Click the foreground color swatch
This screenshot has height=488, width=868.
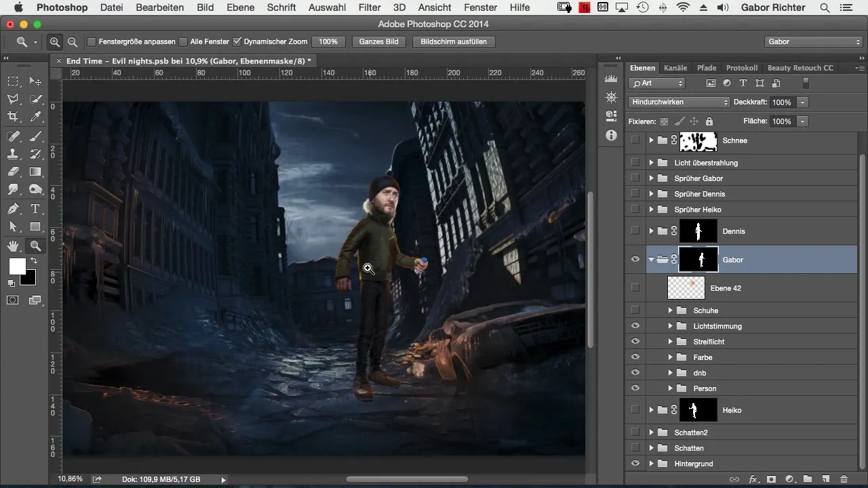click(17, 266)
